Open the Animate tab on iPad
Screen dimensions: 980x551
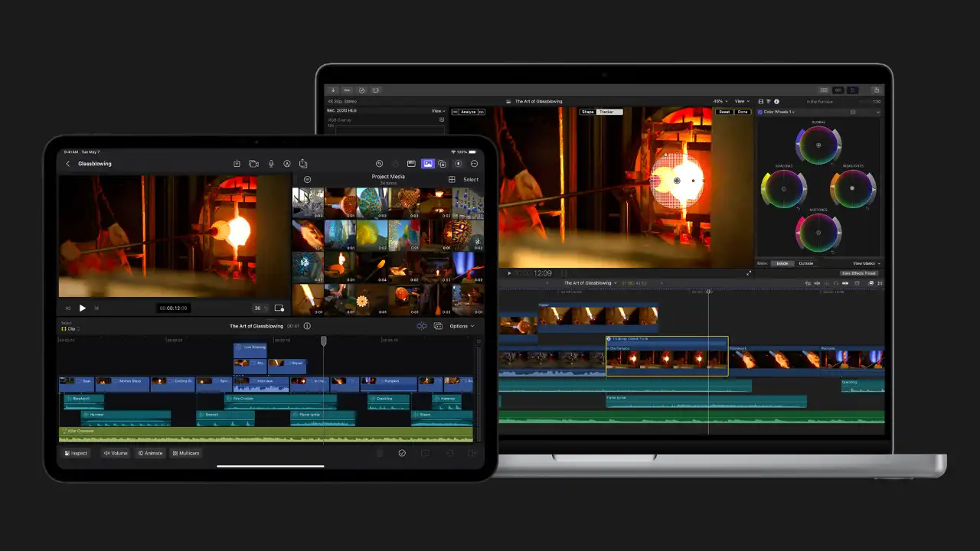150,453
